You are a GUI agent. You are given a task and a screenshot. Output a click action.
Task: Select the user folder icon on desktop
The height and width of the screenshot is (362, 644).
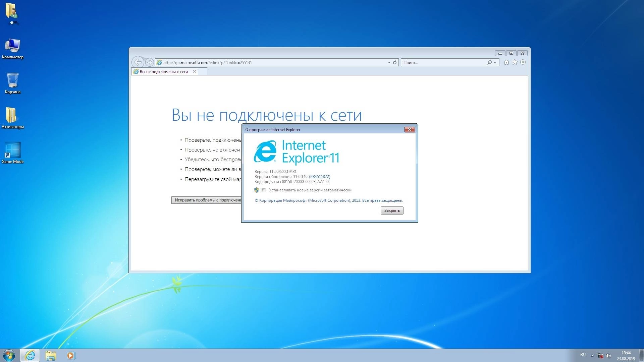[12, 13]
